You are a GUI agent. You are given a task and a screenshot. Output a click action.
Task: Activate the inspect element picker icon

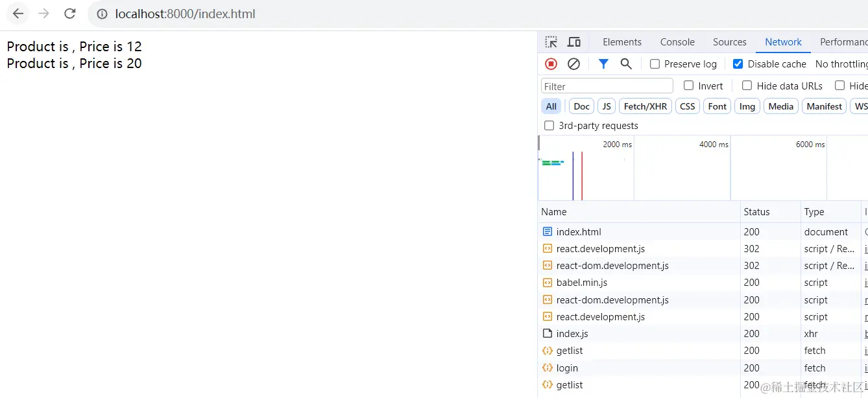click(551, 42)
